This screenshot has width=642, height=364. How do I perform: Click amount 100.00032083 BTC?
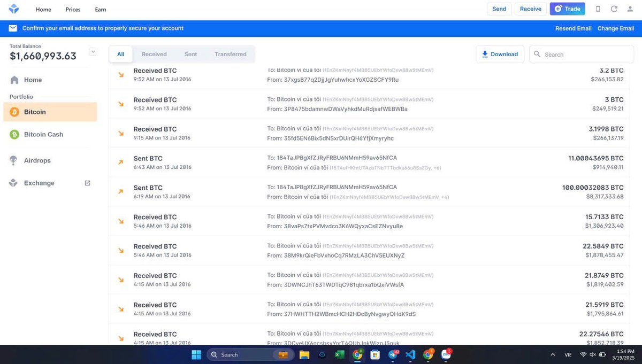tap(593, 188)
